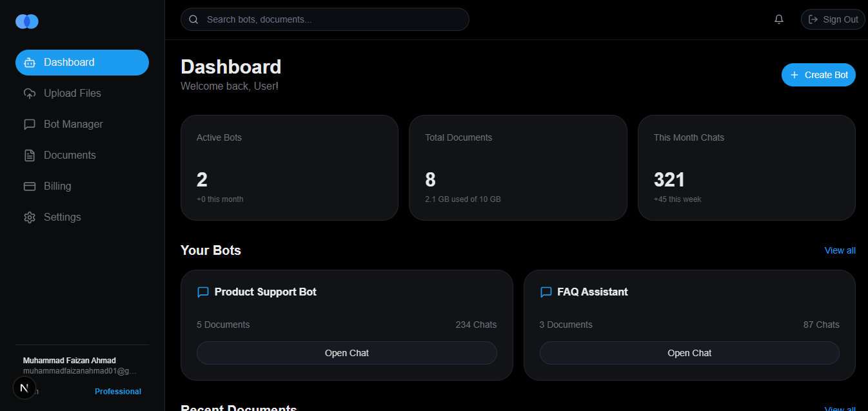
Task: Open chat for Product Support Bot
Action: tap(346, 353)
